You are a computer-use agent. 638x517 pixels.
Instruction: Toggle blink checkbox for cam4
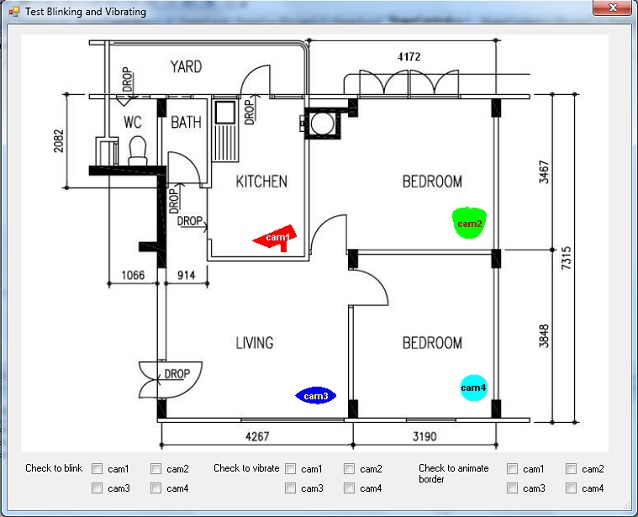point(156,488)
